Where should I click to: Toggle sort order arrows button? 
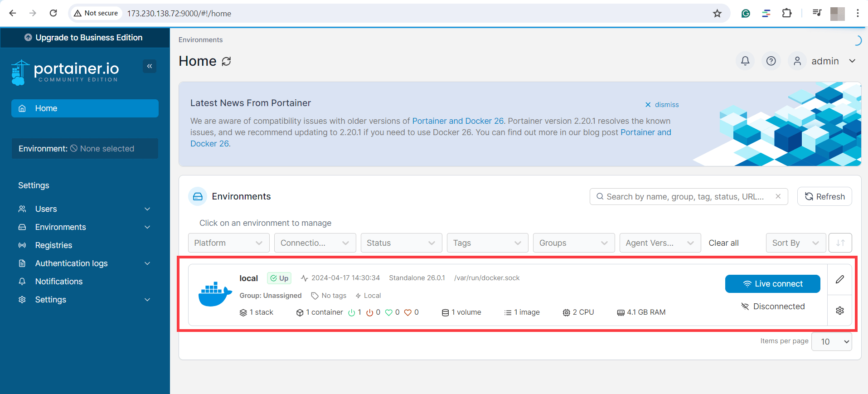tap(840, 243)
